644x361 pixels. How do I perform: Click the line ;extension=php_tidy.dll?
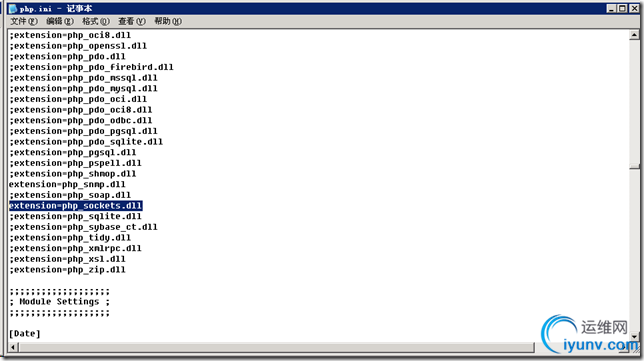[70, 238]
